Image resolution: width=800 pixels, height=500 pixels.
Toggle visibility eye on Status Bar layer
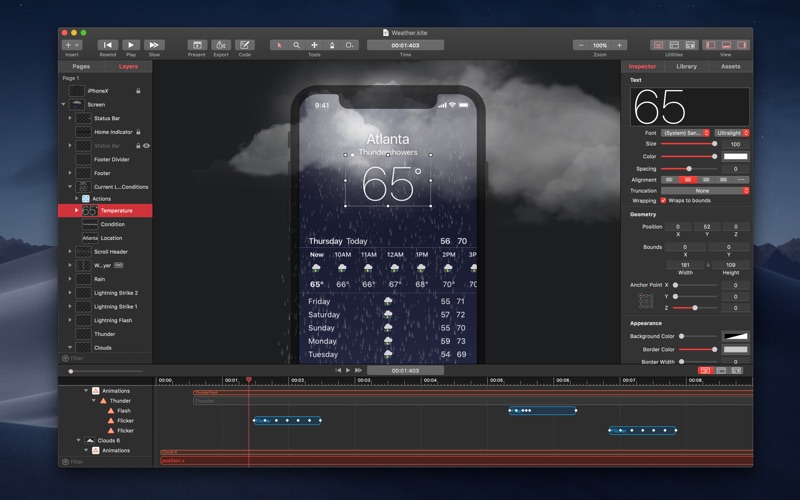click(x=146, y=146)
